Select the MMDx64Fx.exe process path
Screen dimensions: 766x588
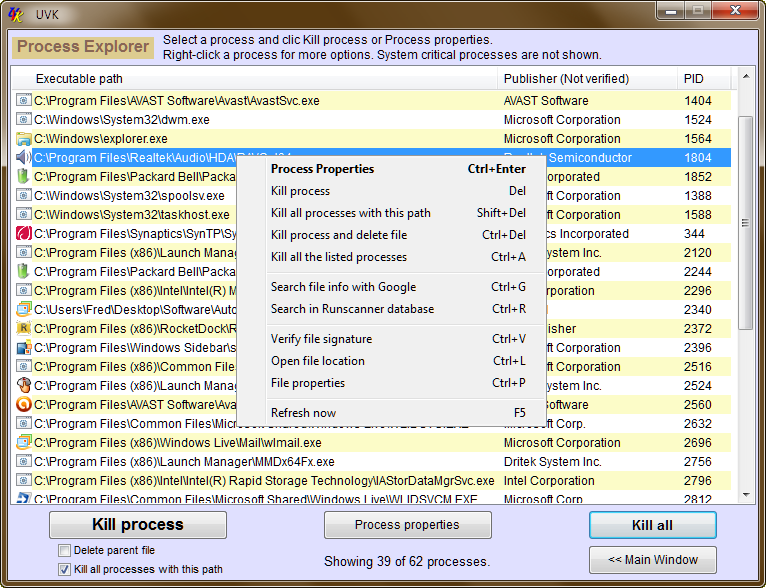point(184,462)
